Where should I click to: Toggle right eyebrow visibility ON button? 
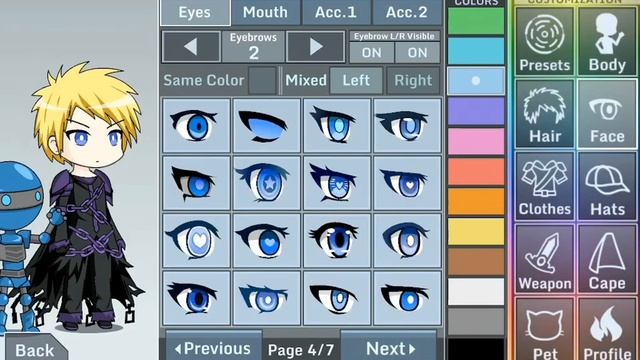417,53
